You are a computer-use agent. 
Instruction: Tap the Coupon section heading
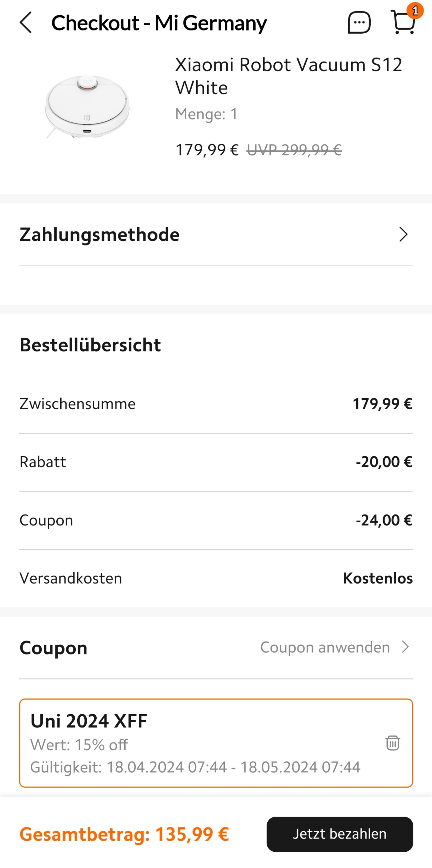[53, 647]
